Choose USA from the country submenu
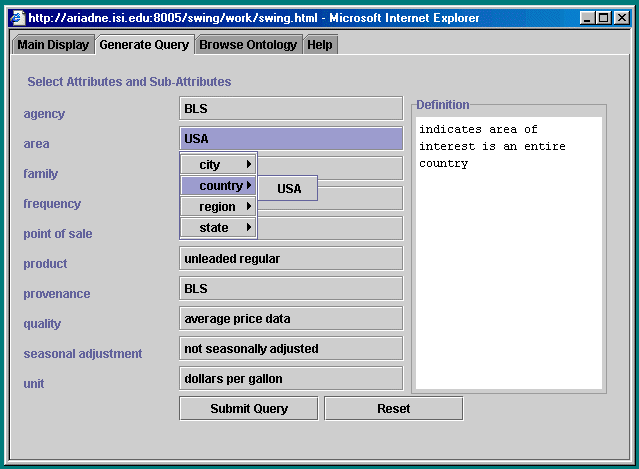The image size is (639, 469). (x=289, y=188)
